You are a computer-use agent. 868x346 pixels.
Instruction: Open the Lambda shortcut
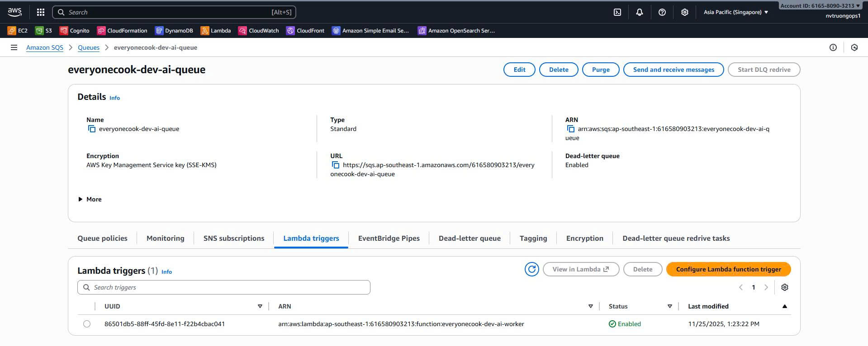pos(216,31)
